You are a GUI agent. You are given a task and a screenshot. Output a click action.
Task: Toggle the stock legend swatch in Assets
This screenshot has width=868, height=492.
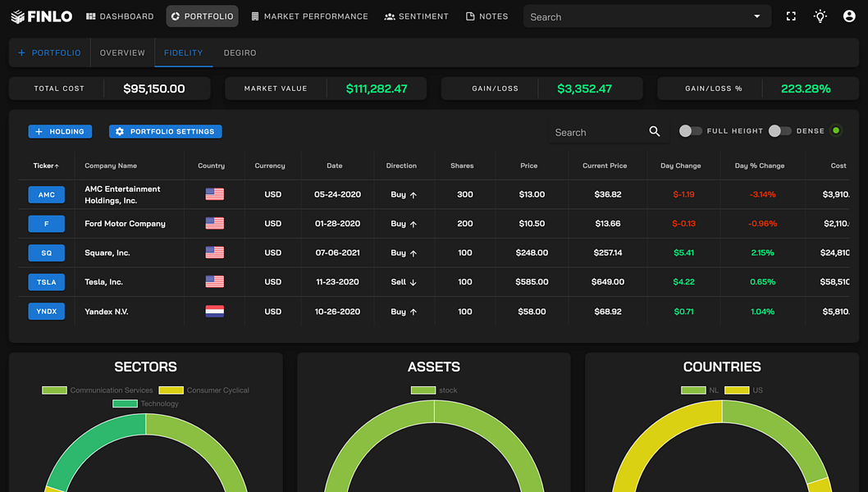(423, 390)
